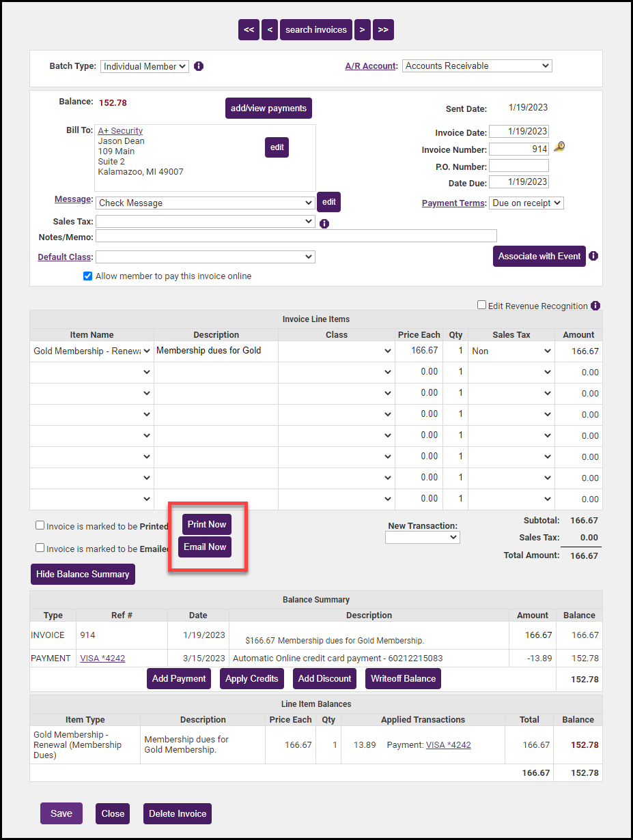Enable Edit Revenue Recognition checkbox
This screenshot has width=633, height=840.
point(481,305)
